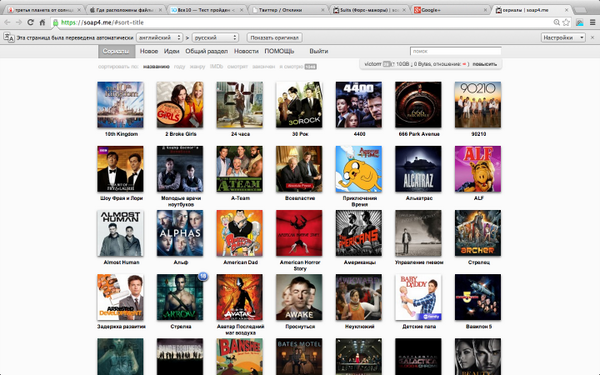Open the browser home page icon
Screen dimensions: 600x375
pos(42,23)
